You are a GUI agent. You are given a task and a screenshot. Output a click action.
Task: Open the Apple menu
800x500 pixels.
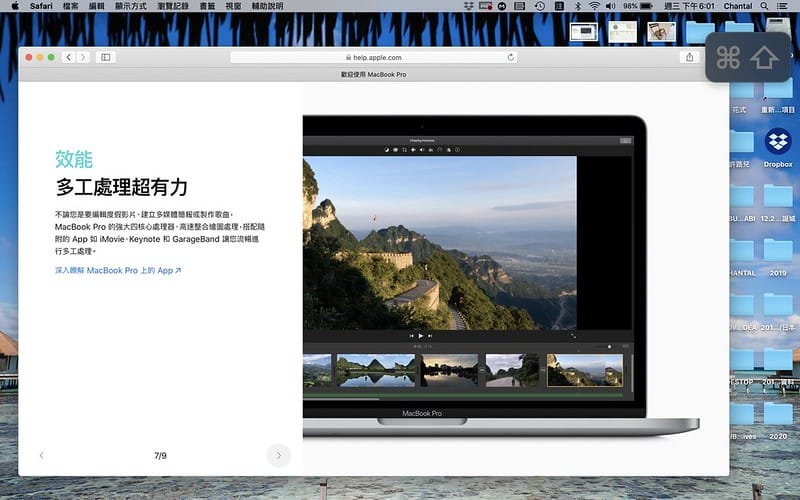pyautogui.click(x=15, y=6)
